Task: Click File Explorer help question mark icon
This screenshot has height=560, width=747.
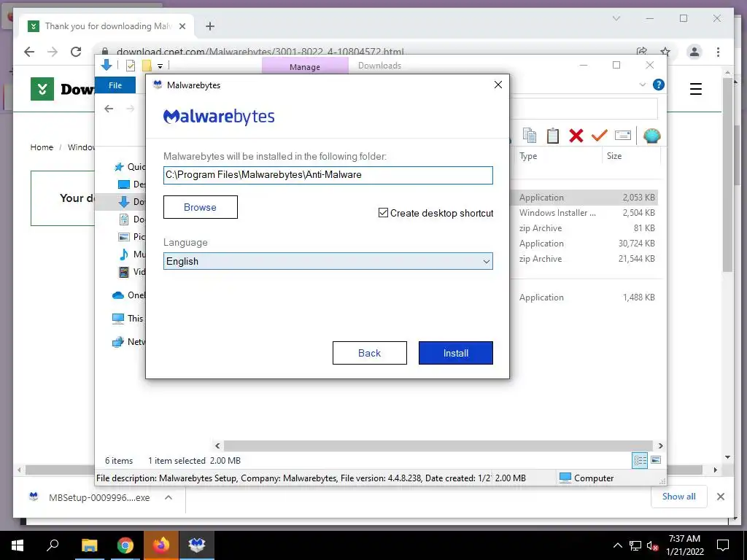Action: (x=659, y=85)
